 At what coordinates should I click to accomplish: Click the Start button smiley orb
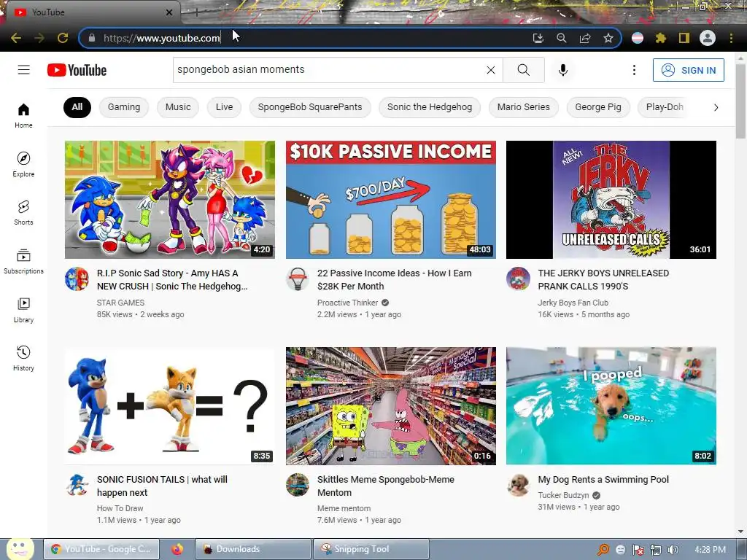coord(20,548)
